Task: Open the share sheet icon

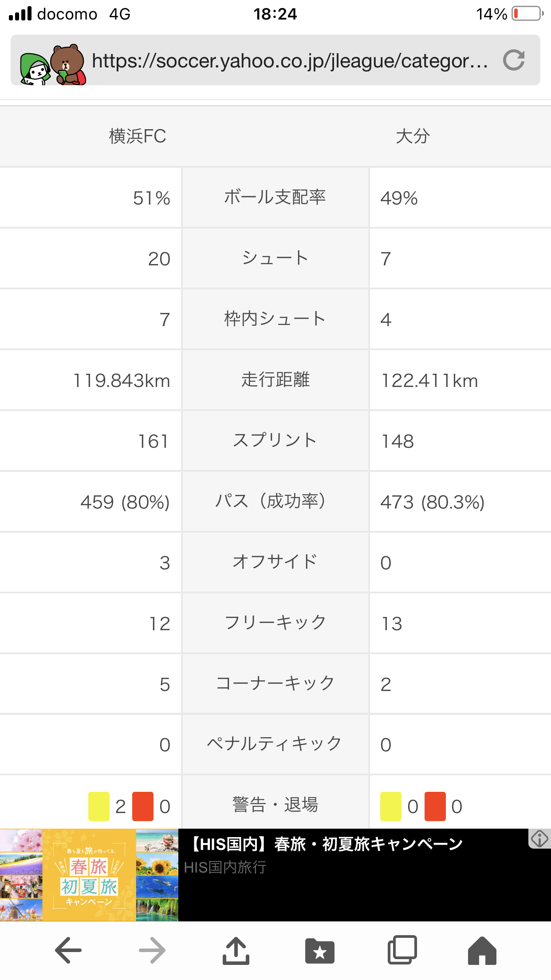Action: tap(236, 950)
